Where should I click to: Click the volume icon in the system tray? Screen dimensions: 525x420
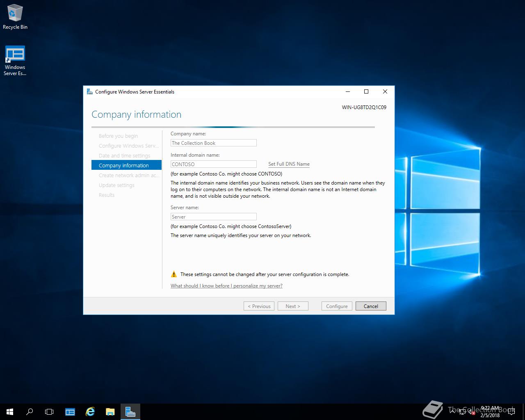pyautogui.click(x=472, y=412)
